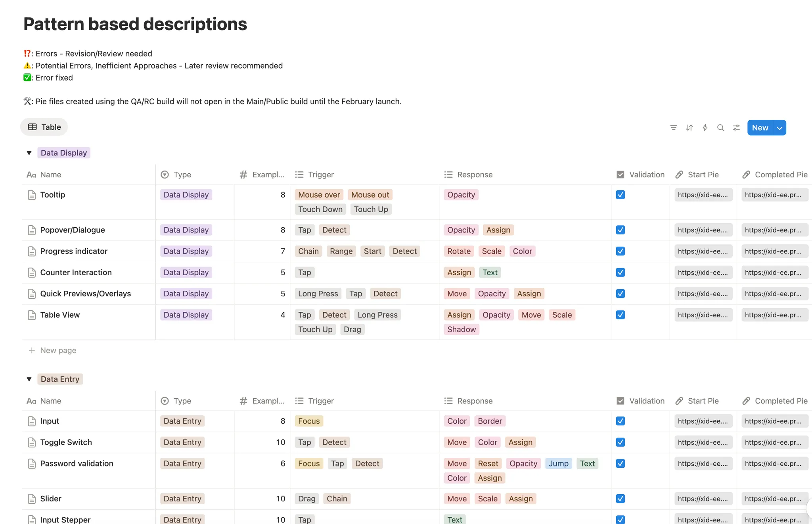Toggle Validation checkbox for Counter Interaction
812x524 pixels.
click(x=620, y=273)
